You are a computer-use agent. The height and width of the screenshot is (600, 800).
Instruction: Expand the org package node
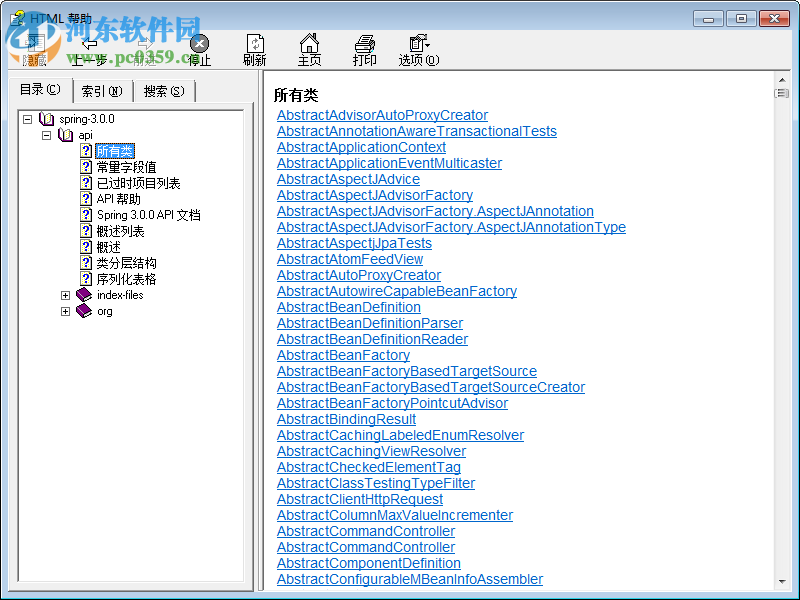click(x=65, y=311)
